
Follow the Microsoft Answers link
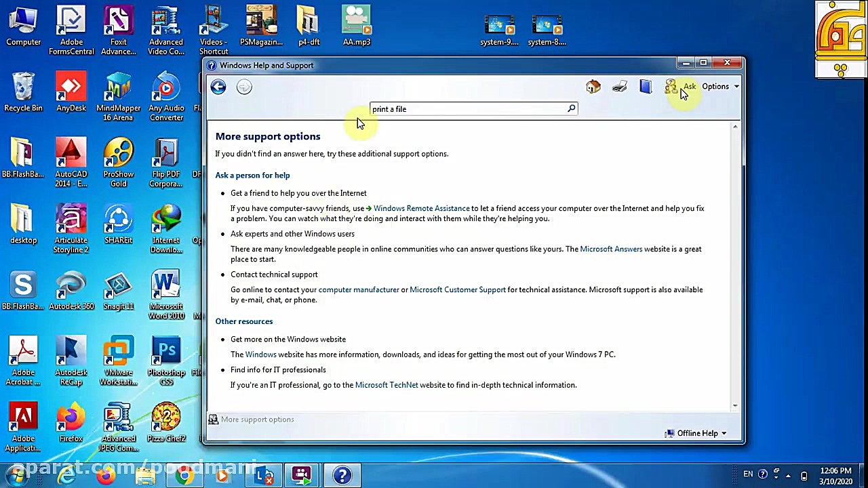pos(610,249)
